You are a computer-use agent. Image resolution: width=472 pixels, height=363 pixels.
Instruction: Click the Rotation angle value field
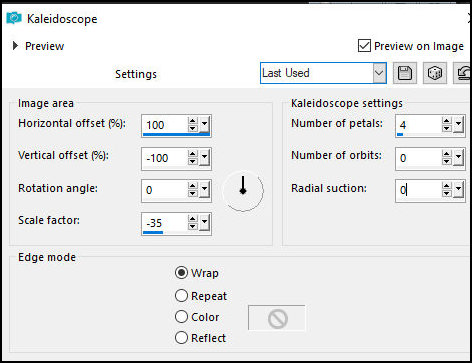click(x=164, y=190)
